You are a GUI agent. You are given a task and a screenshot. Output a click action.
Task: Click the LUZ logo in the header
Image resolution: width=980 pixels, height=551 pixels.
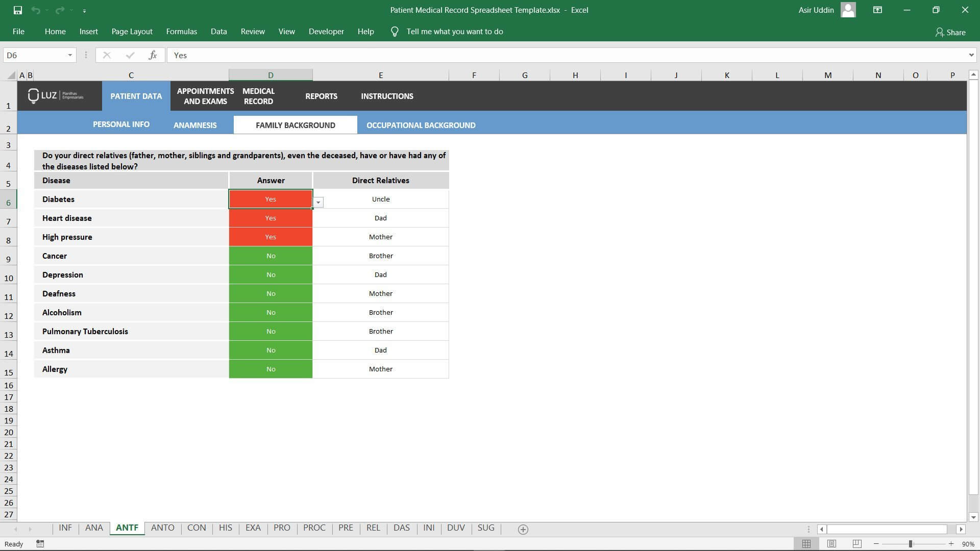point(56,95)
